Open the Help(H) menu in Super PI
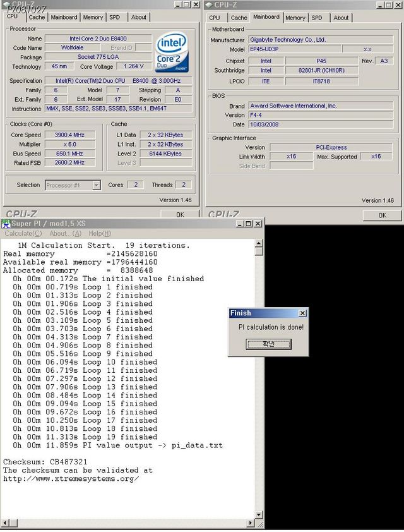This screenshot has height=532, width=404. pos(100,233)
